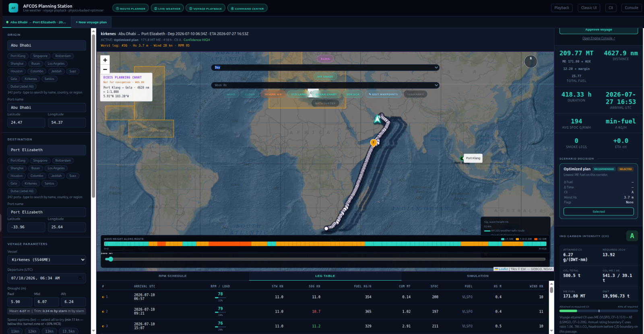644x334 pixels.
Task: Click the left panel vertical scrollbar
Action: [93, 117]
